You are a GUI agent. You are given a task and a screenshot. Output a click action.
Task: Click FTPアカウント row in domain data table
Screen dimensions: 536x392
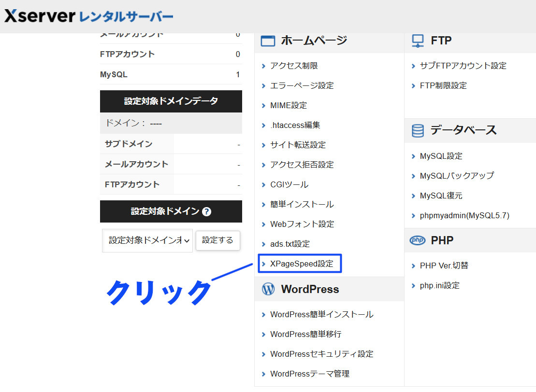pyautogui.click(x=171, y=184)
